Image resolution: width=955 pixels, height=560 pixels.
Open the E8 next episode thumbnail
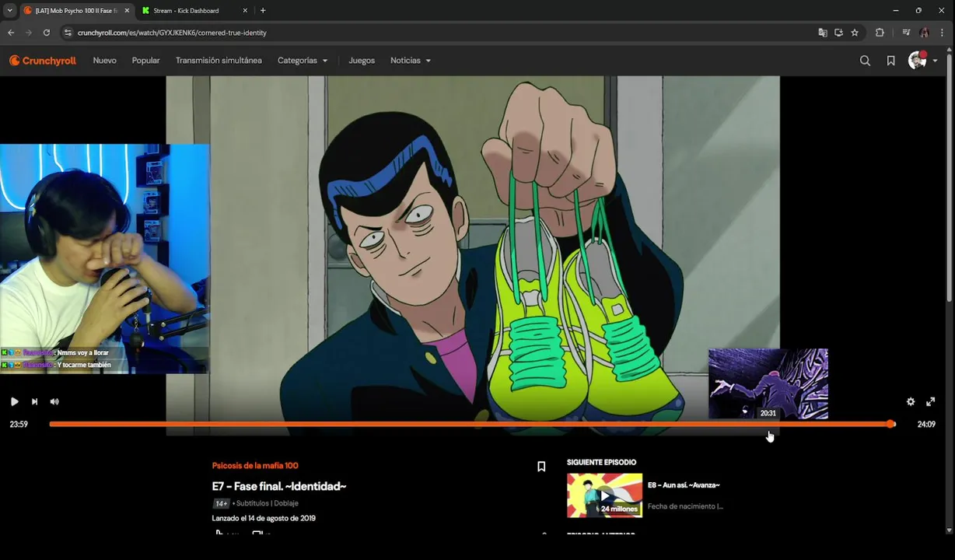[x=604, y=495]
